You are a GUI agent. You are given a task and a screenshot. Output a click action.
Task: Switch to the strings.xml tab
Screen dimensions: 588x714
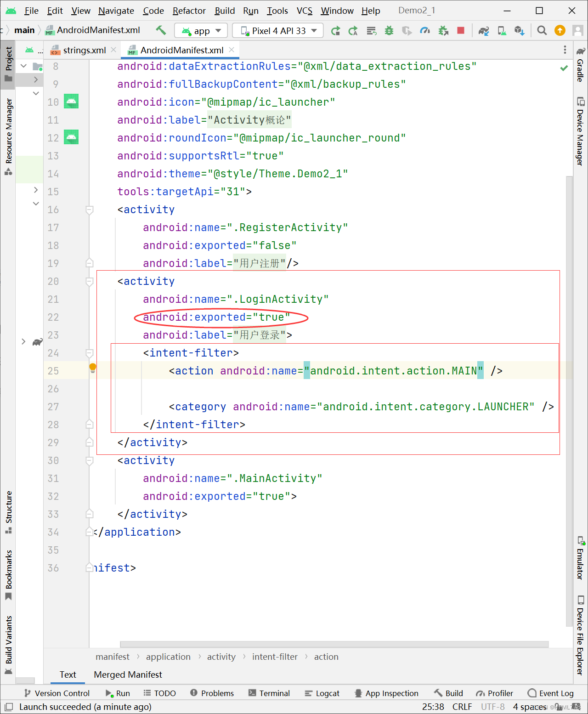coord(84,50)
